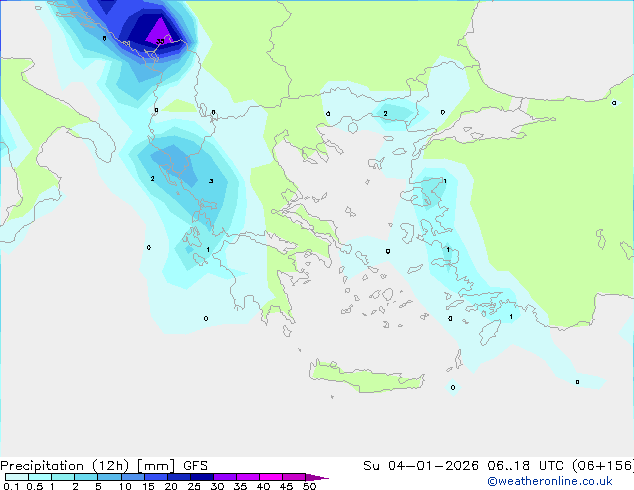The width and height of the screenshot is (634, 490).
Task: Click the 'Precipitation (12h) [mm] GFS' title
Action: point(104,466)
